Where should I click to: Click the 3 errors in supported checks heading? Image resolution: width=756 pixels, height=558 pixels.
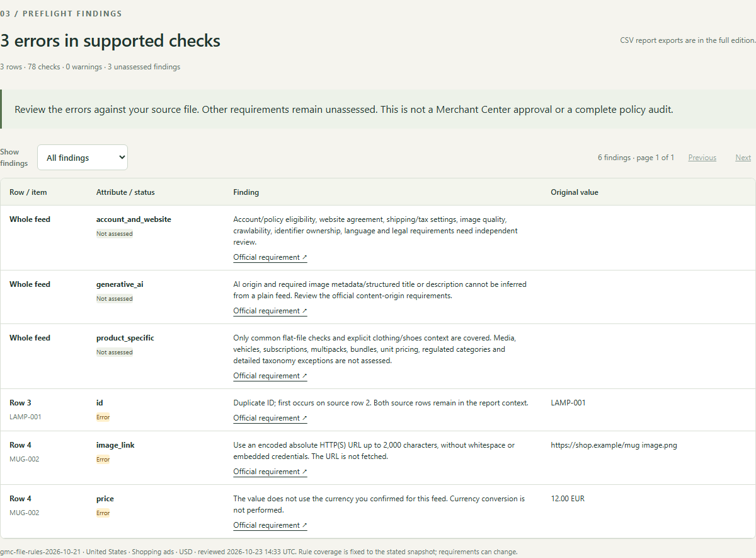tap(110, 41)
